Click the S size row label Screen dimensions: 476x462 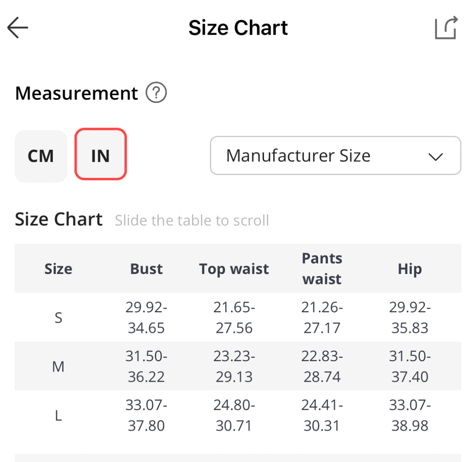(58, 318)
